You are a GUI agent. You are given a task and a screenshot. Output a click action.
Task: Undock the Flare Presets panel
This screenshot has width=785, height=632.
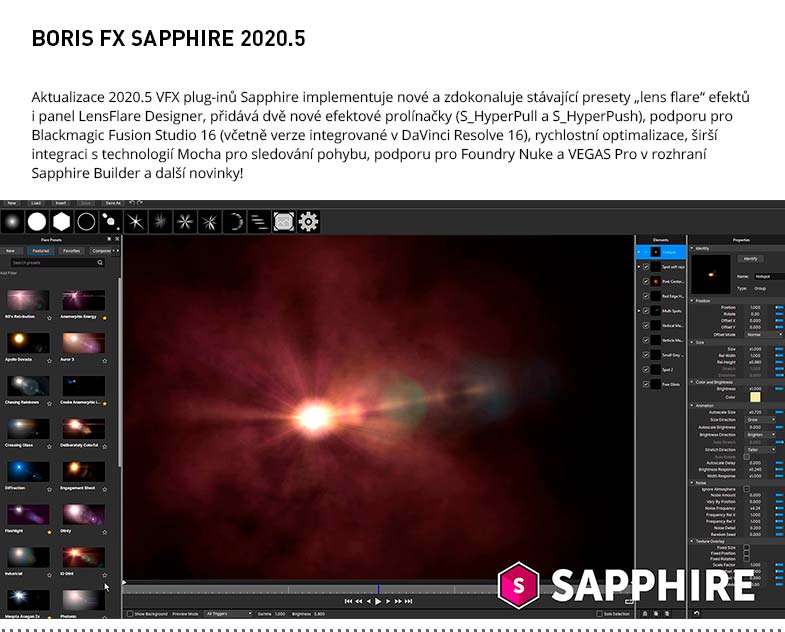110,239
